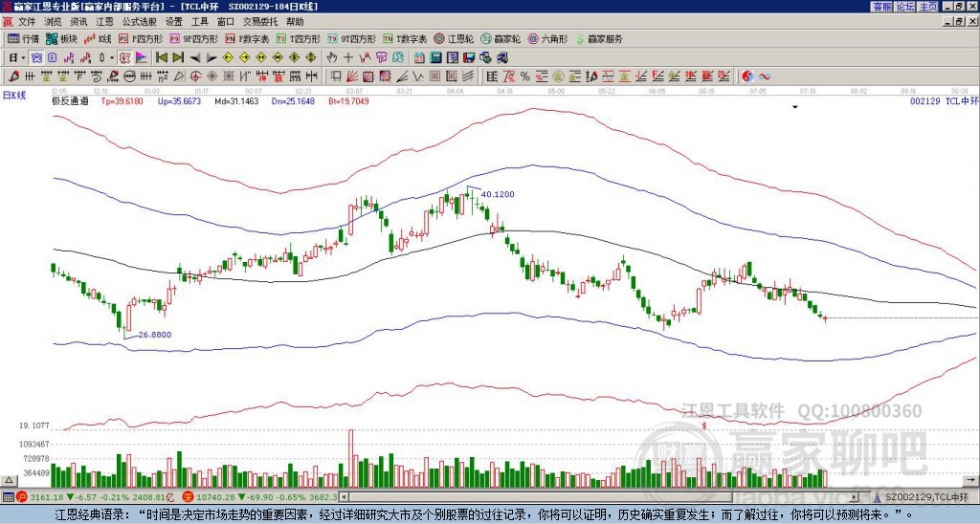Open P四方形 Gann square tool
Image resolution: width=980 pixels, height=524 pixels.
pos(141,38)
